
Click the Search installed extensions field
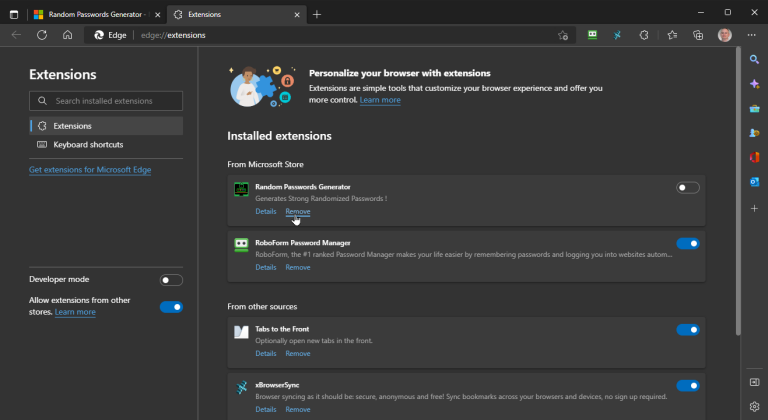pos(106,101)
